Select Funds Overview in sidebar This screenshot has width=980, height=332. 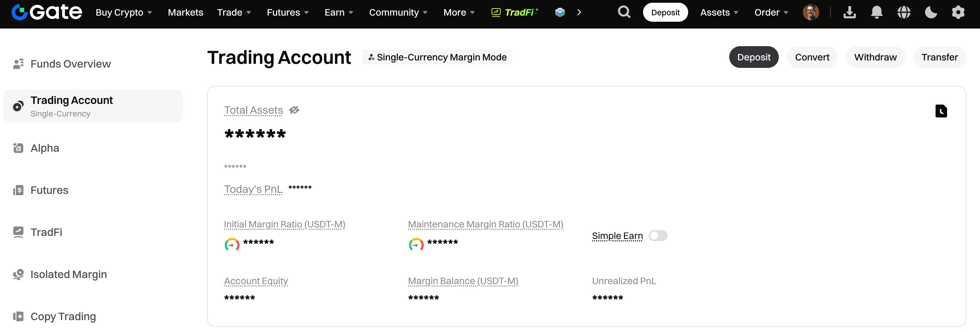[x=70, y=63]
